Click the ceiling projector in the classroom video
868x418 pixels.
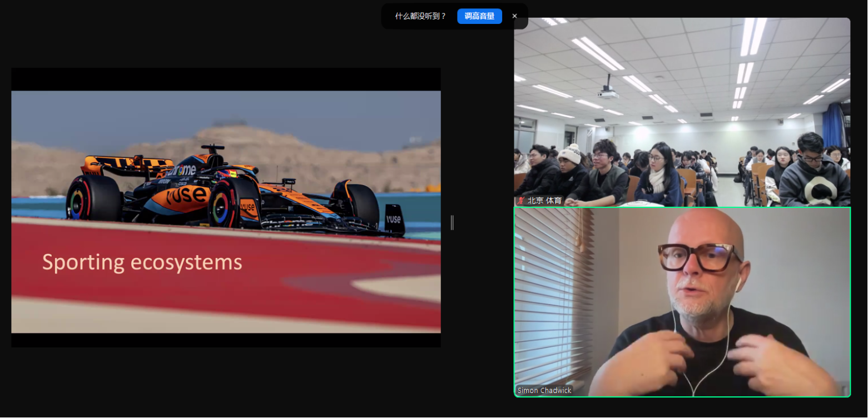coord(608,93)
